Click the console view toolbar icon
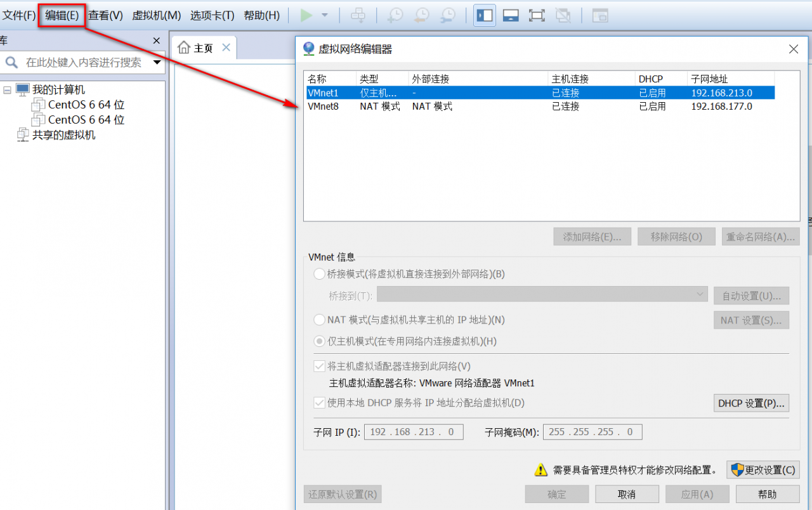Screen dimensions: 812x510 click(x=600, y=15)
